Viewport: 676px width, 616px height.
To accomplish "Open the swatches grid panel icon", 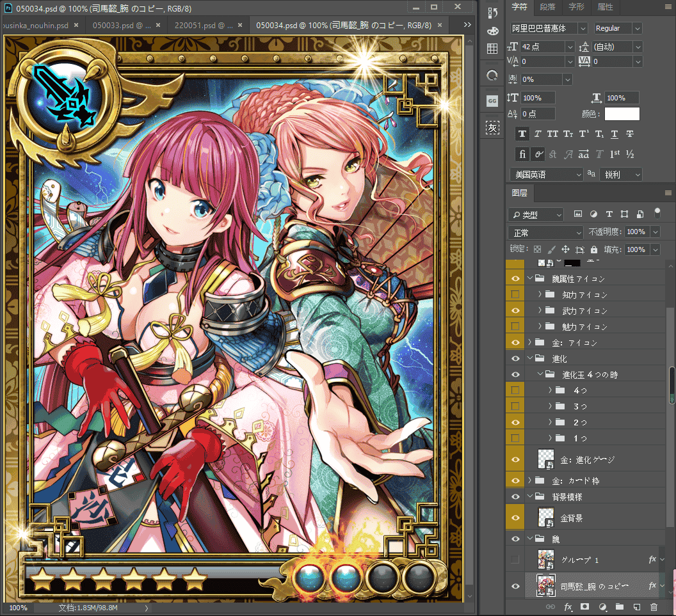I will coord(492,49).
